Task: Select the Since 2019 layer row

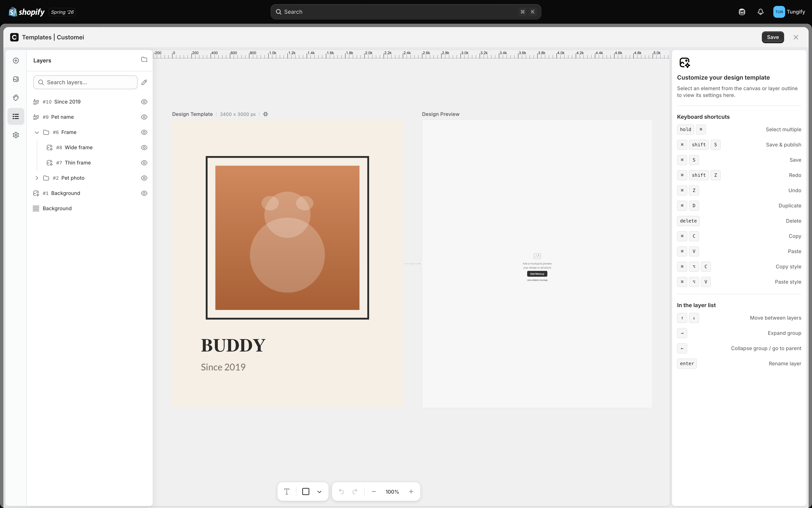Action: point(90,102)
